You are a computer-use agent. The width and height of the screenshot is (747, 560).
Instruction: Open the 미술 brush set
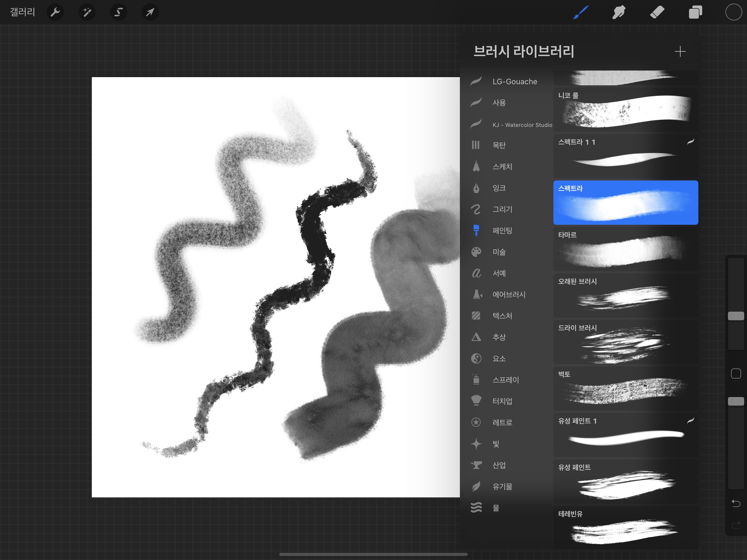pos(507,252)
